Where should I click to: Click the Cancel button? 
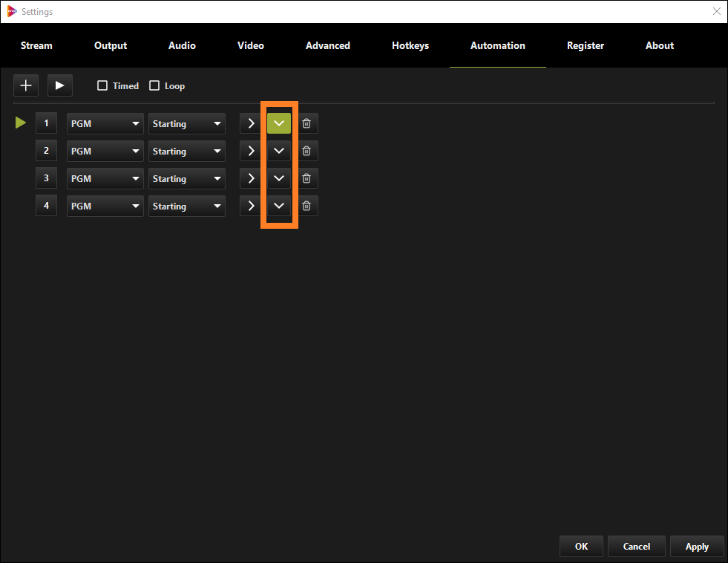pos(637,546)
